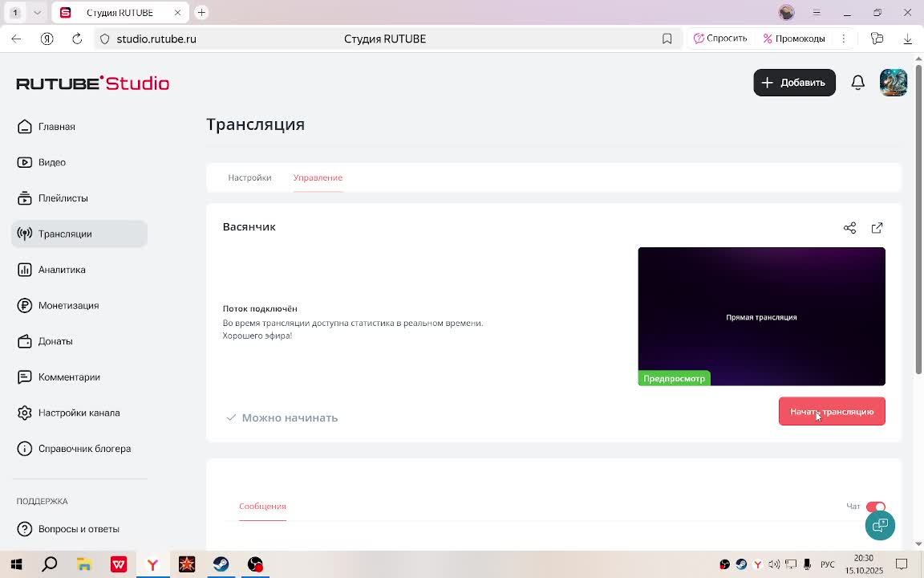Screen dimensions: 924x578
Task: Click the RUTUBE Studio logo
Action: coord(92,83)
